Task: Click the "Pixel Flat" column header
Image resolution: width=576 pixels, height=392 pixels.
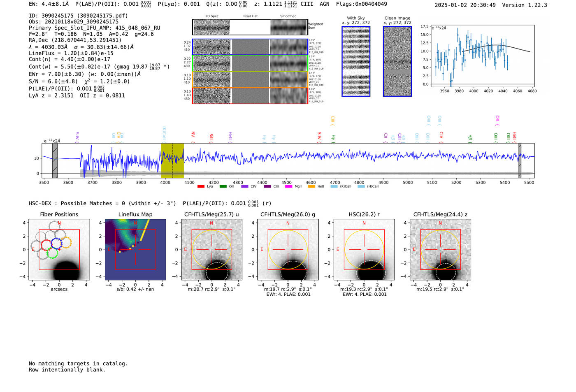Action: pos(250,16)
